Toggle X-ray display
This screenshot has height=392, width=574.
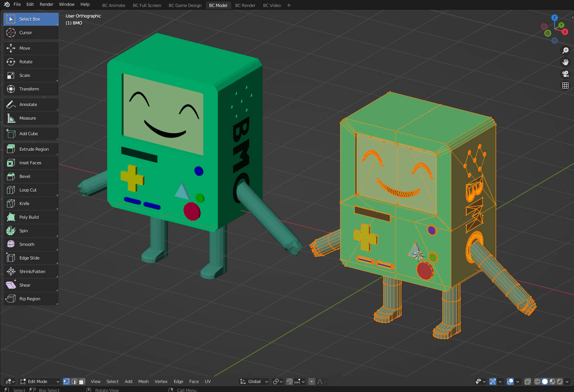(x=527, y=382)
